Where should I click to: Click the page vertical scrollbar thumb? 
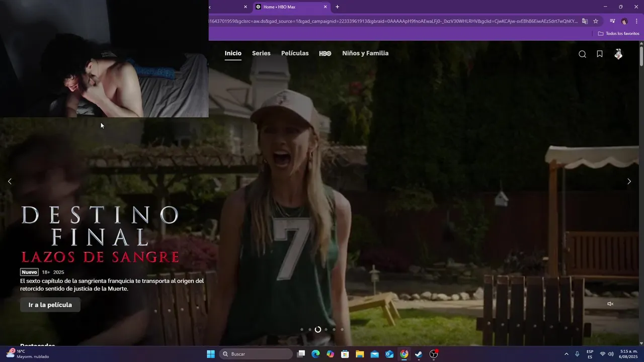(641, 57)
